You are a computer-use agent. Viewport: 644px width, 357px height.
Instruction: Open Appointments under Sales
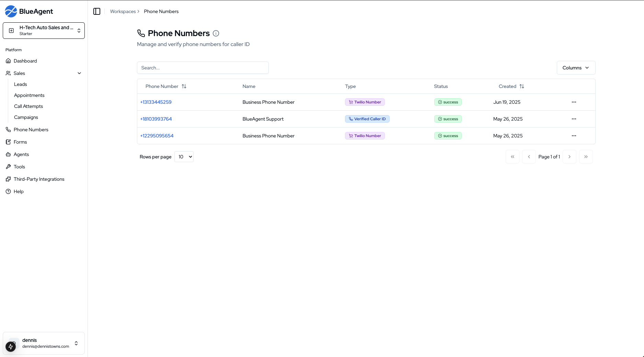(x=29, y=95)
